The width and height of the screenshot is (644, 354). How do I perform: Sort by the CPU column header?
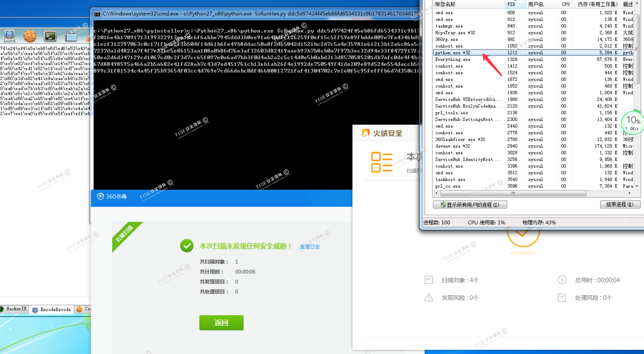click(566, 4)
